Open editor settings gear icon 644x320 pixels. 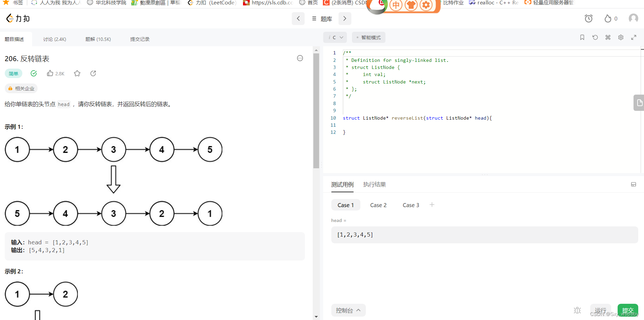pos(621,38)
